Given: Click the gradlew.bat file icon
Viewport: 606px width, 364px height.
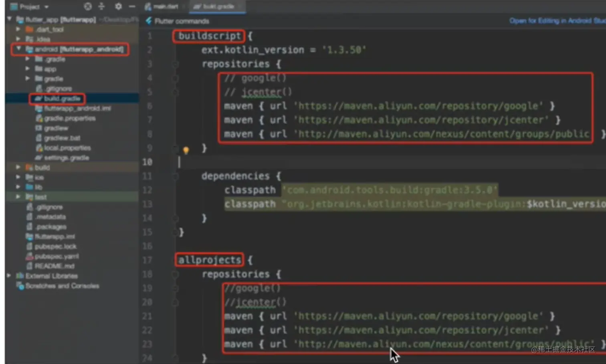Looking at the screenshot, I should (x=39, y=138).
